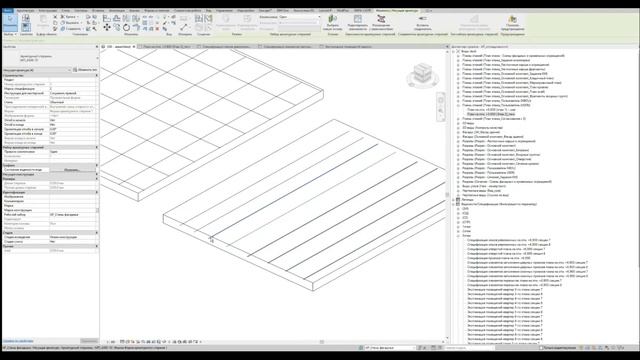Select Phase Created value in Properties

click(x=73, y=237)
